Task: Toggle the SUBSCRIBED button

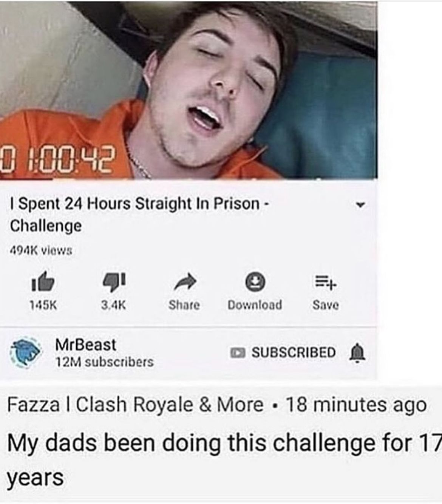Action: coord(283,352)
